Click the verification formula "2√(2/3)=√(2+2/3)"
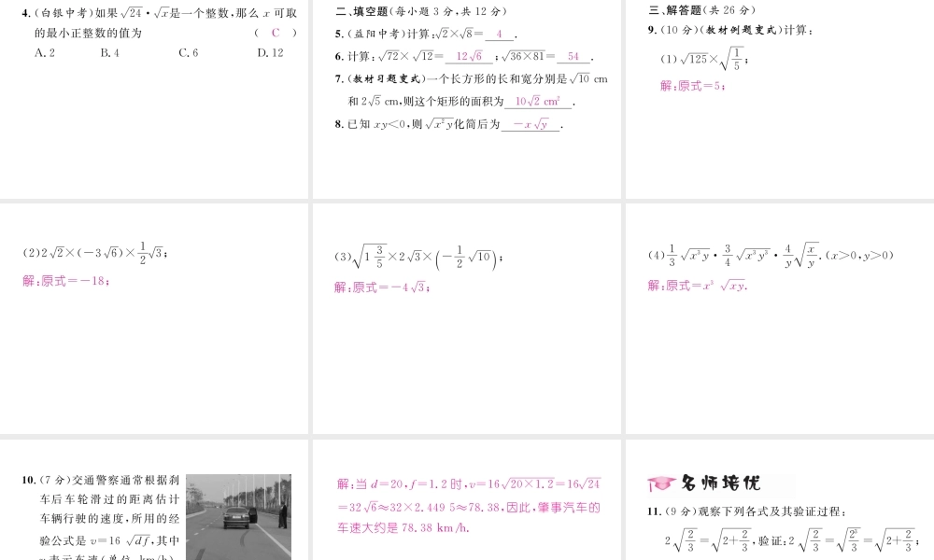This screenshot has height=560, width=934. (x=708, y=540)
